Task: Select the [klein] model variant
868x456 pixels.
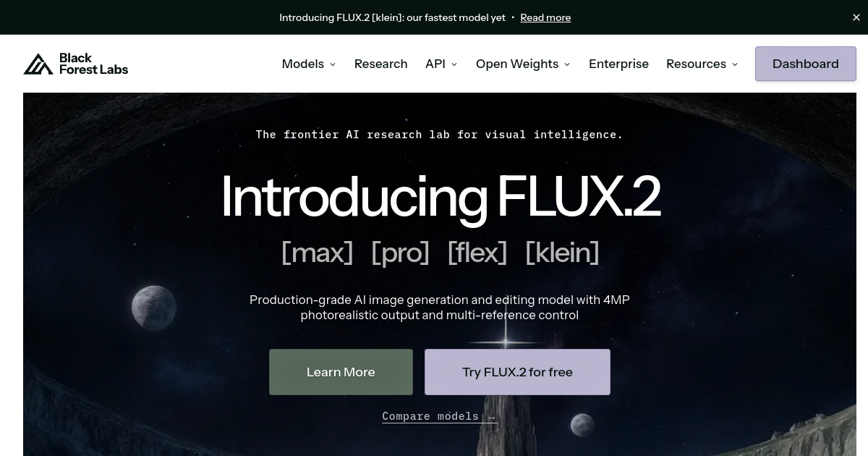Action: pyautogui.click(x=562, y=253)
